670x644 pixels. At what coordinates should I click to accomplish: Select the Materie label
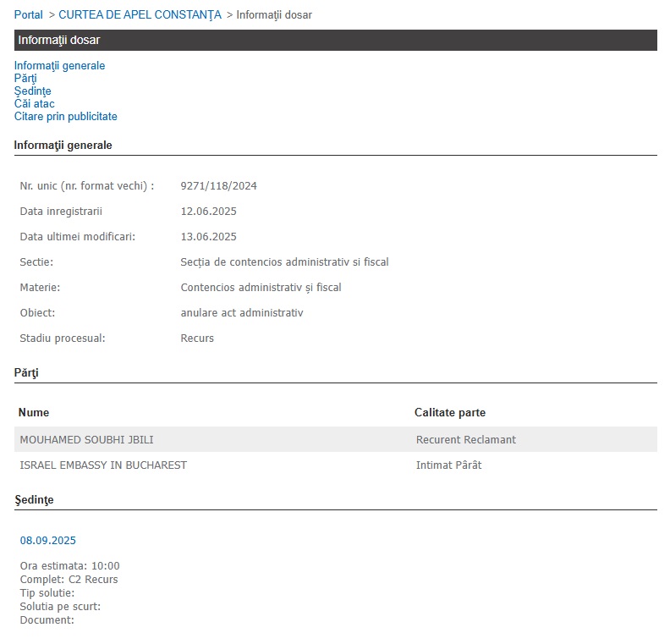coord(40,287)
